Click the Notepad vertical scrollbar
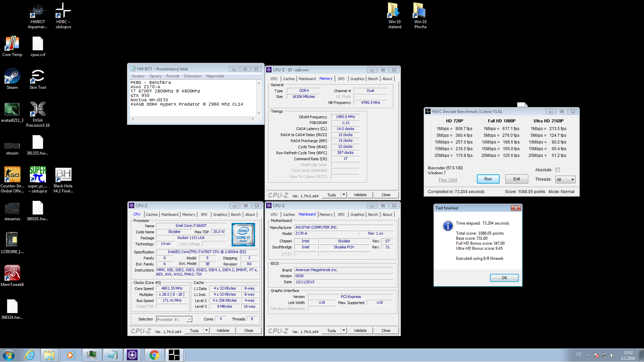 (x=259, y=98)
